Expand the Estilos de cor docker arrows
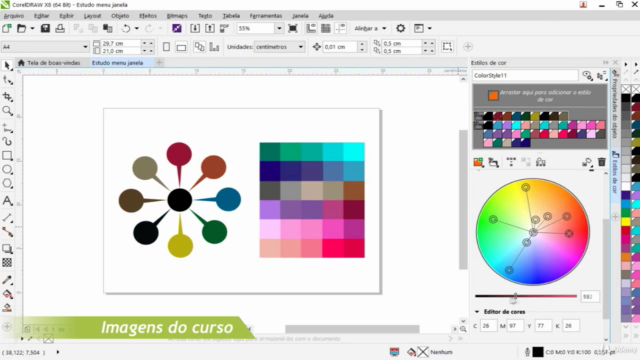The width and height of the screenshot is (640, 360). [x=606, y=62]
